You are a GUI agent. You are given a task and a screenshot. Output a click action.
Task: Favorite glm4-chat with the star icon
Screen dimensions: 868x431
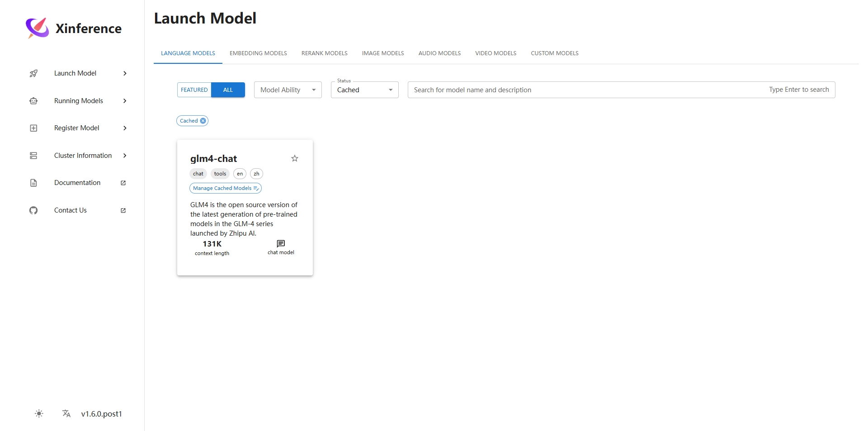tap(295, 158)
